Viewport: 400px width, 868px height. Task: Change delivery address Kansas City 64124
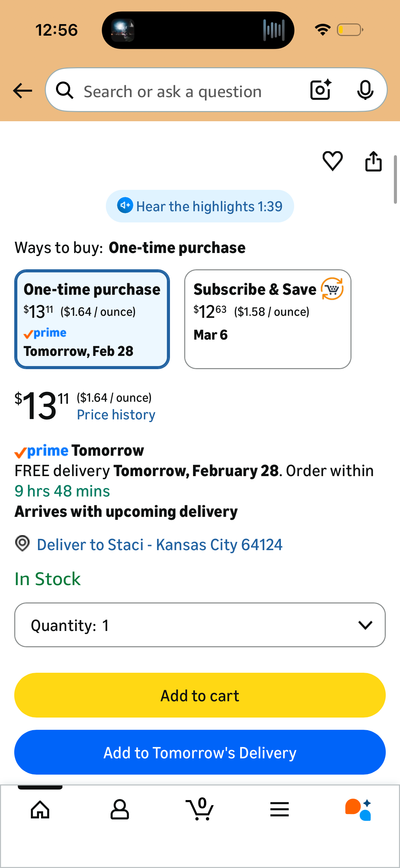159,545
